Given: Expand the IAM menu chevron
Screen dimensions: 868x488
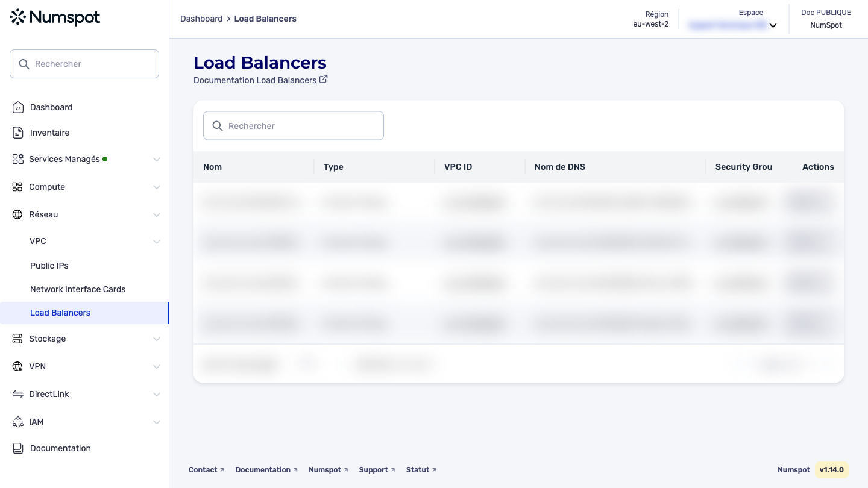Looking at the screenshot, I should pyautogui.click(x=157, y=422).
